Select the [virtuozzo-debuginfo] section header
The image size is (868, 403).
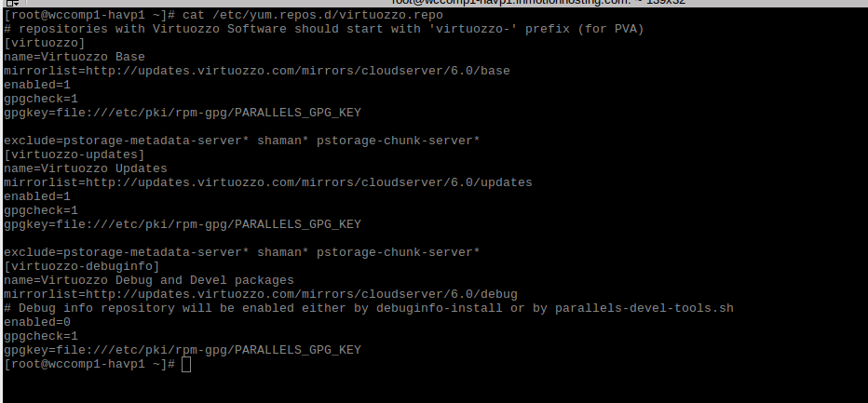(x=82, y=266)
